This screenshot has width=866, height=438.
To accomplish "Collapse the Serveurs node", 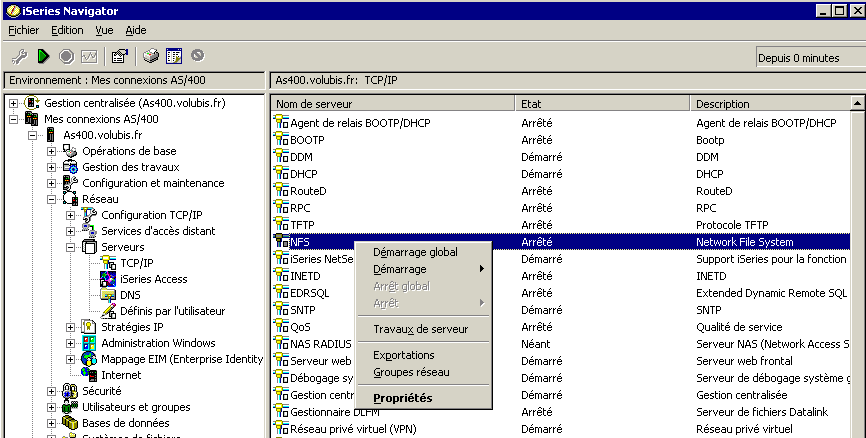I will click(x=70, y=247).
